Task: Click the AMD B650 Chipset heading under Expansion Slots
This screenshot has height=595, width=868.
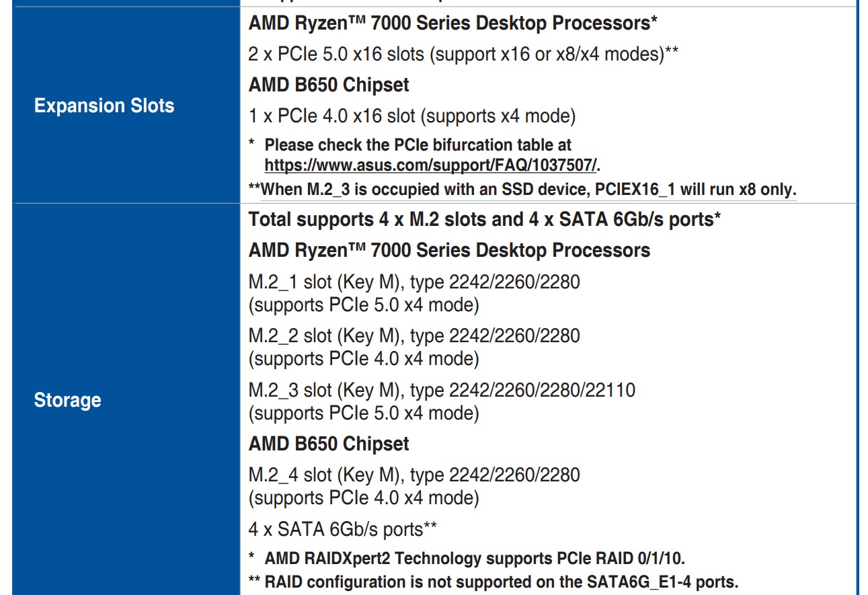Action: (x=329, y=85)
